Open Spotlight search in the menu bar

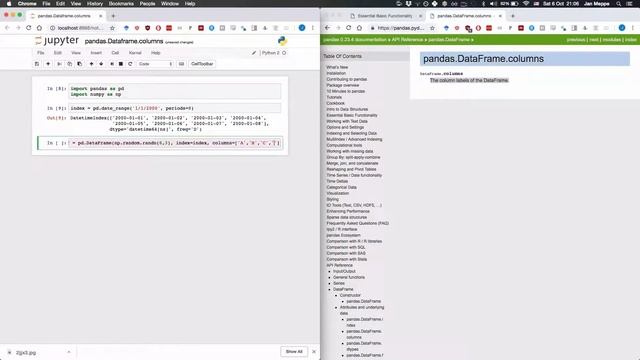(619, 4)
